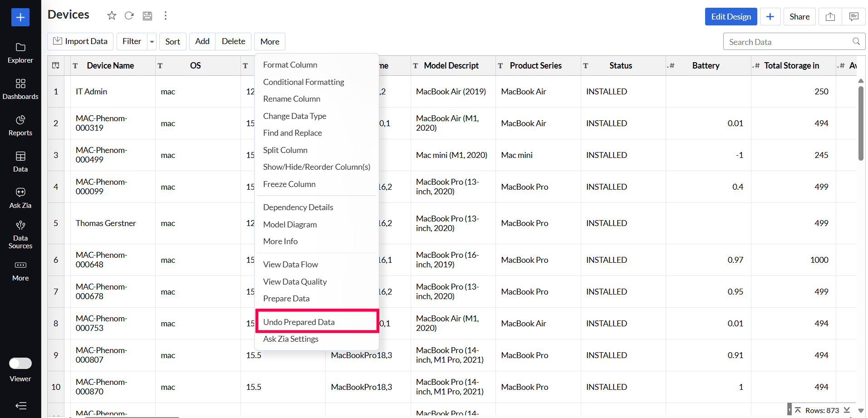Choose Conditional Formatting from the menu
The height and width of the screenshot is (418, 868).
point(304,82)
